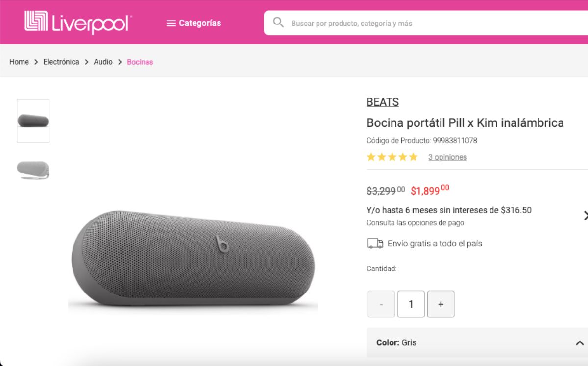Open the Categorías hamburger menu icon
This screenshot has width=588, height=366.
click(171, 23)
